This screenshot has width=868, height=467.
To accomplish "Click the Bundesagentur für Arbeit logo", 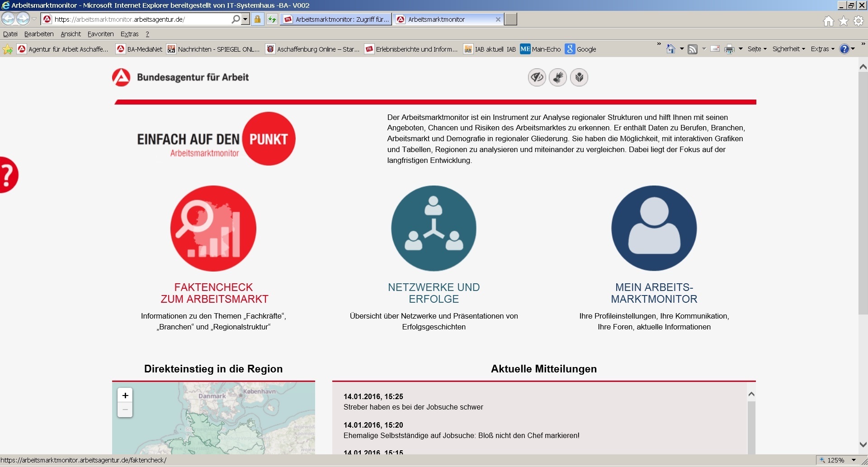I will point(180,77).
